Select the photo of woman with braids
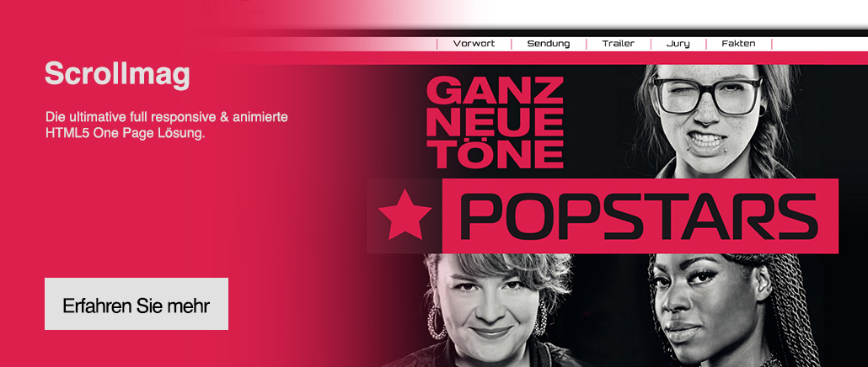This screenshot has width=868, height=367. (730, 310)
